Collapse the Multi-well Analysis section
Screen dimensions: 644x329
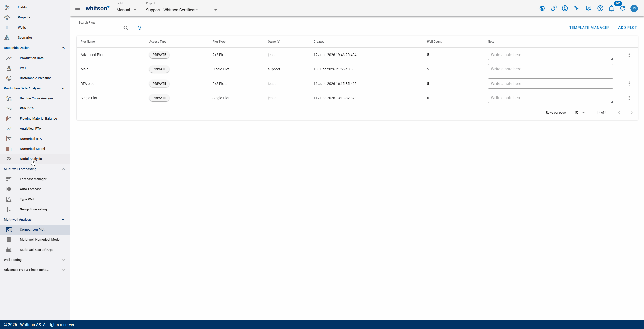(63, 220)
